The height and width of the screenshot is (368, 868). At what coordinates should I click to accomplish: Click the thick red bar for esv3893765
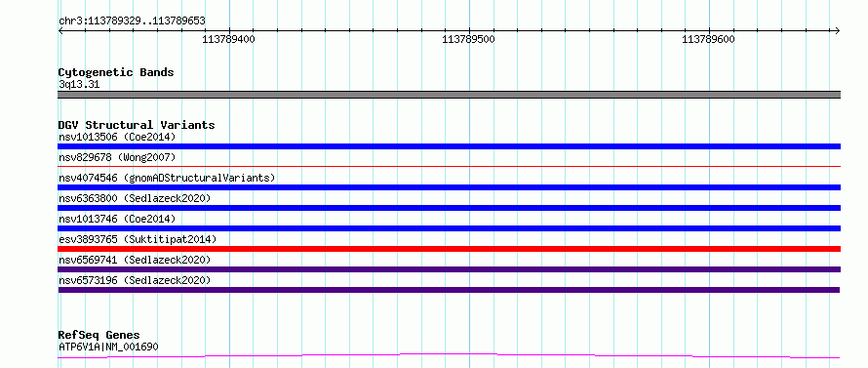pos(449,249)
